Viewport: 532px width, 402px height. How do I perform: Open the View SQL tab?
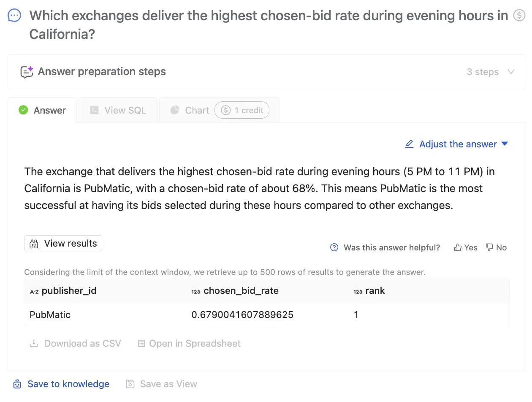pyautogui.click(x=118, y=110)
